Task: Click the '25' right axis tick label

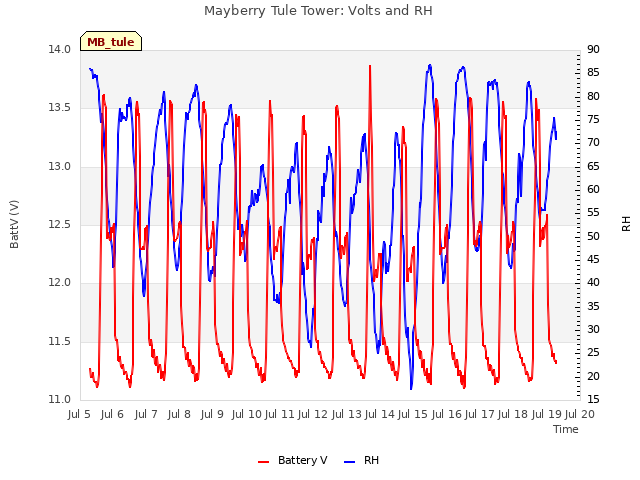Action: click(x=593, y=353)
